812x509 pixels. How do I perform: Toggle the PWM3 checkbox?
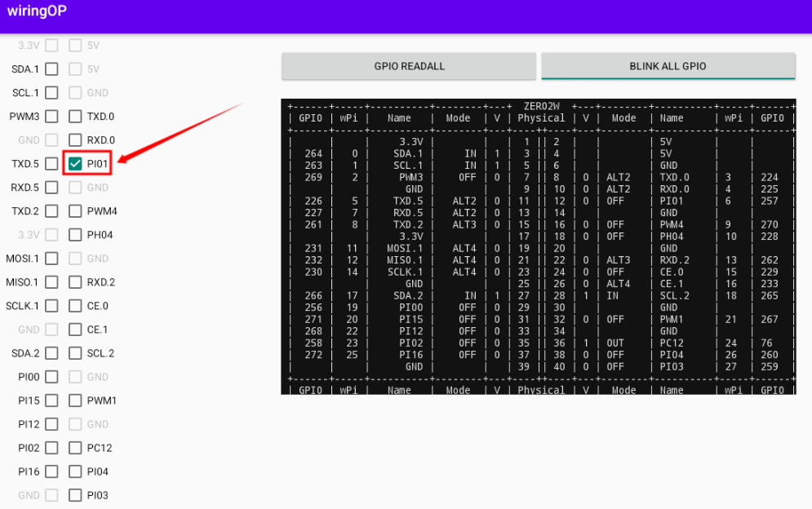pos(51,117)
